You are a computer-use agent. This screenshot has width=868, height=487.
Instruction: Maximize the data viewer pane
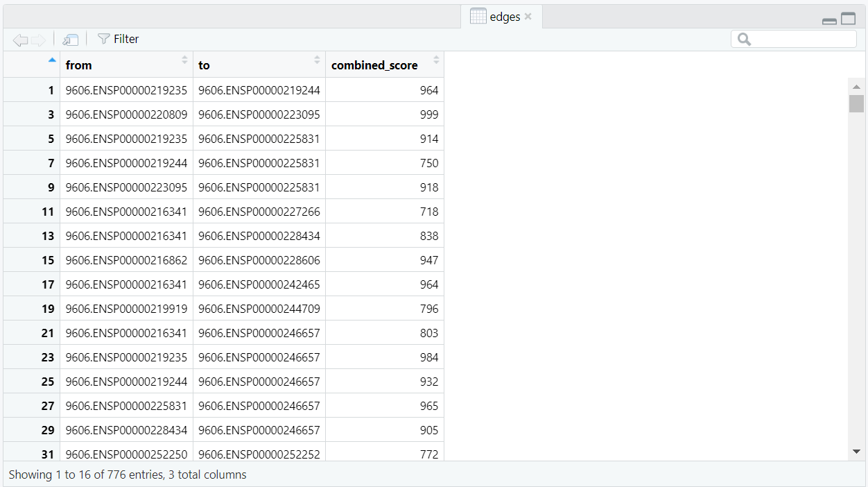coord(849,19)
